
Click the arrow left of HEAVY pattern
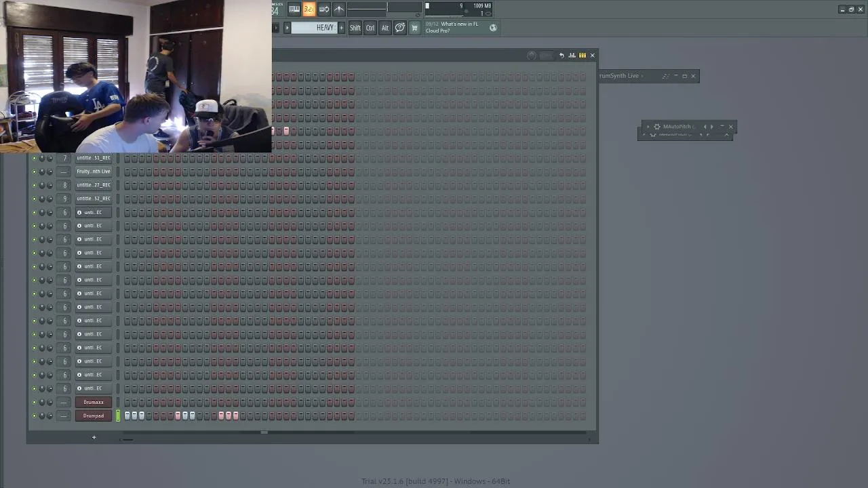pyautogui.click(x=287, y=28)
